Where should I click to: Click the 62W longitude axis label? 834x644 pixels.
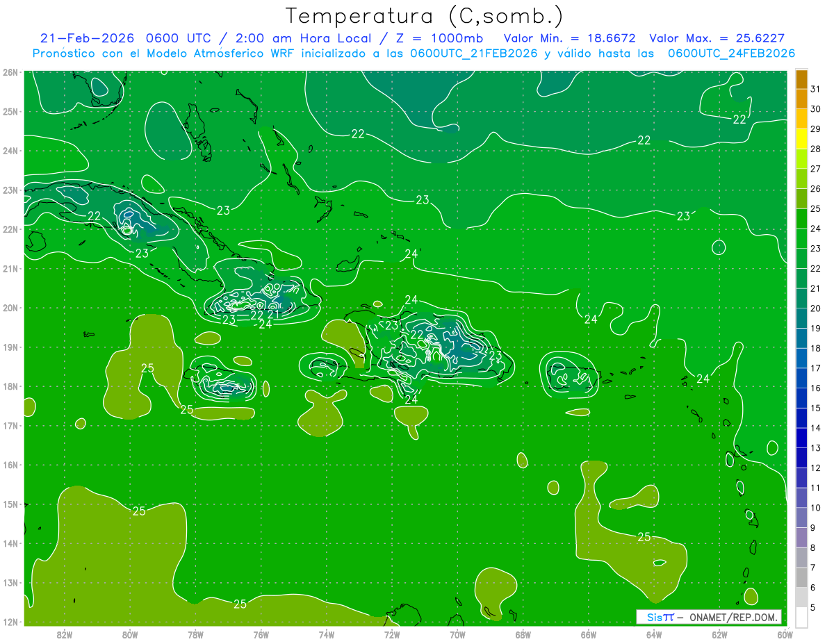point(719,634)
